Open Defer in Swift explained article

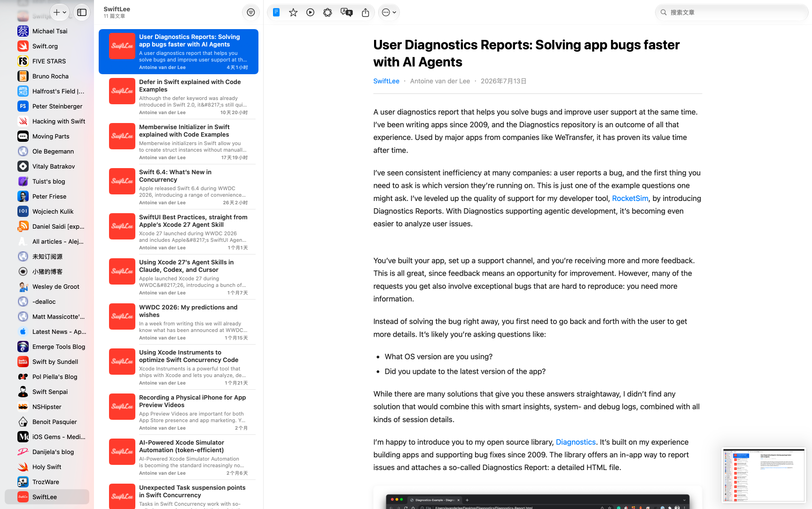point(179,97)
